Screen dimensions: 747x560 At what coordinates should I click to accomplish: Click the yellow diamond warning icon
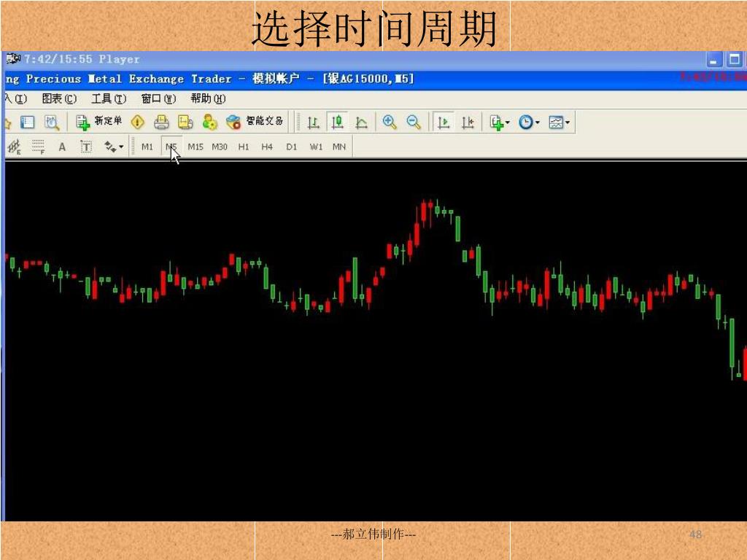click(138, 122)
